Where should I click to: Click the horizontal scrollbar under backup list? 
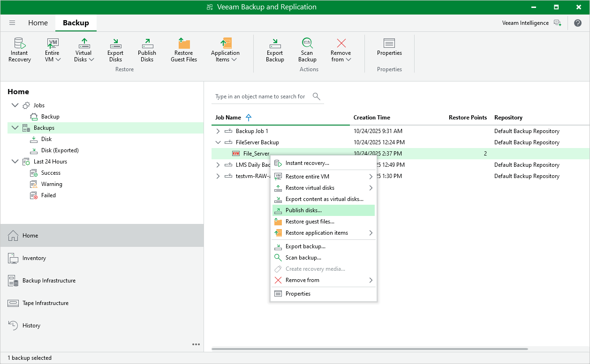370,349
